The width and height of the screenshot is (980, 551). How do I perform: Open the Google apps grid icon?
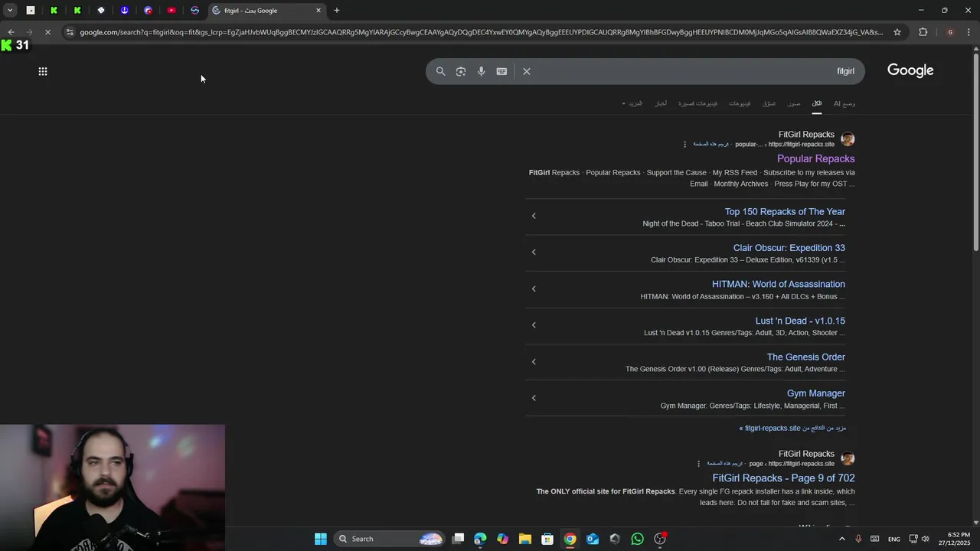click(43, 71)
